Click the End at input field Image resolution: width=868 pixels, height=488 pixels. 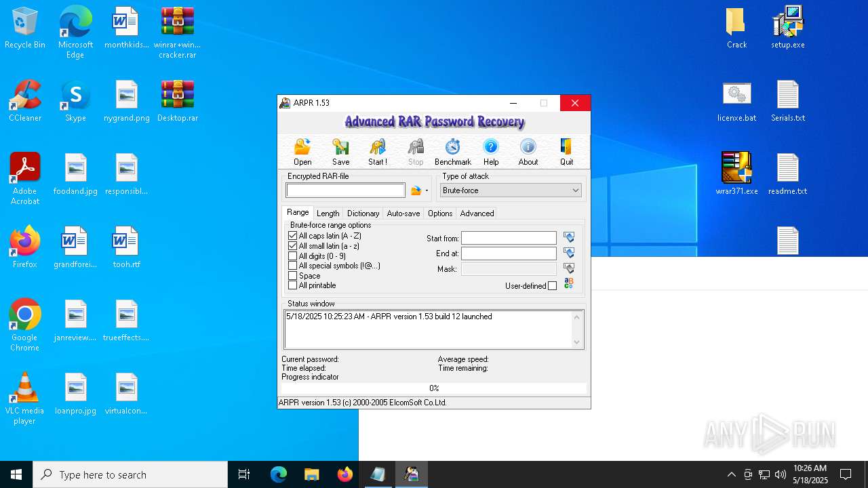[509, 253]
